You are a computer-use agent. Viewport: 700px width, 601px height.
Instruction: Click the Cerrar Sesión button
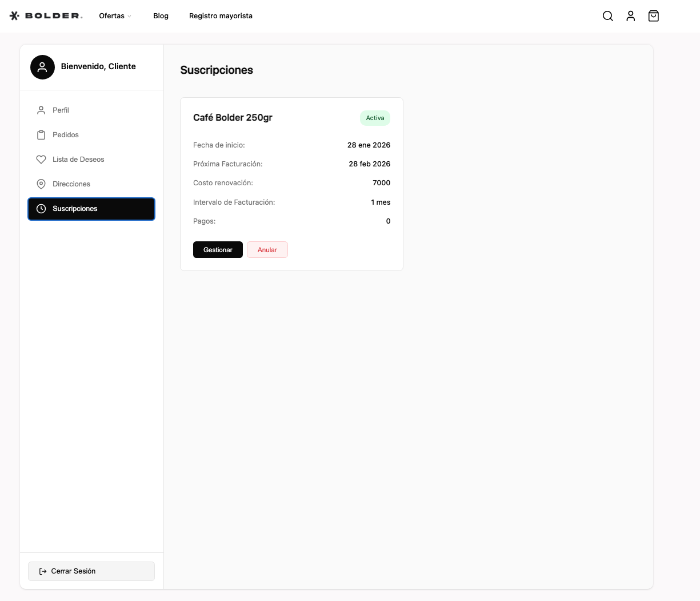91,571
